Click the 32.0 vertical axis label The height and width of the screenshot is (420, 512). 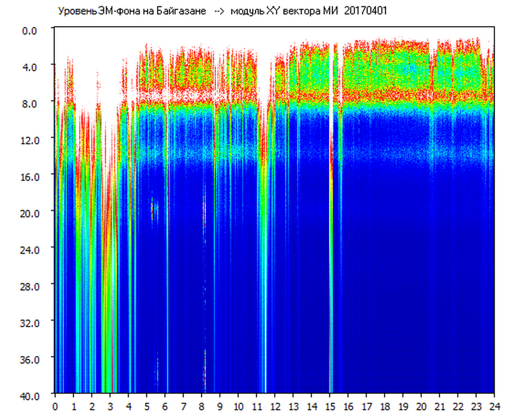point(36,322)
